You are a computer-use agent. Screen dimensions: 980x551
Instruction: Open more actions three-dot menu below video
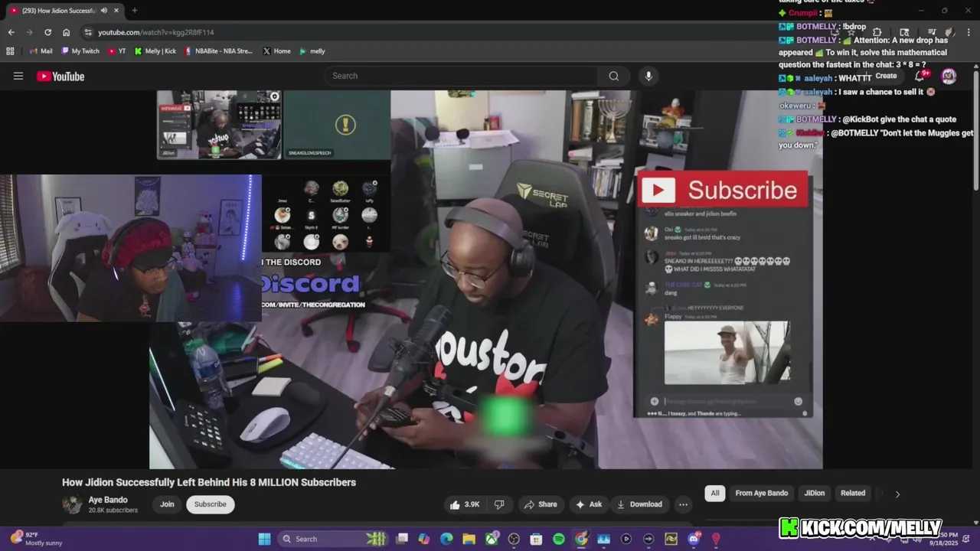(x=683, y=504)
